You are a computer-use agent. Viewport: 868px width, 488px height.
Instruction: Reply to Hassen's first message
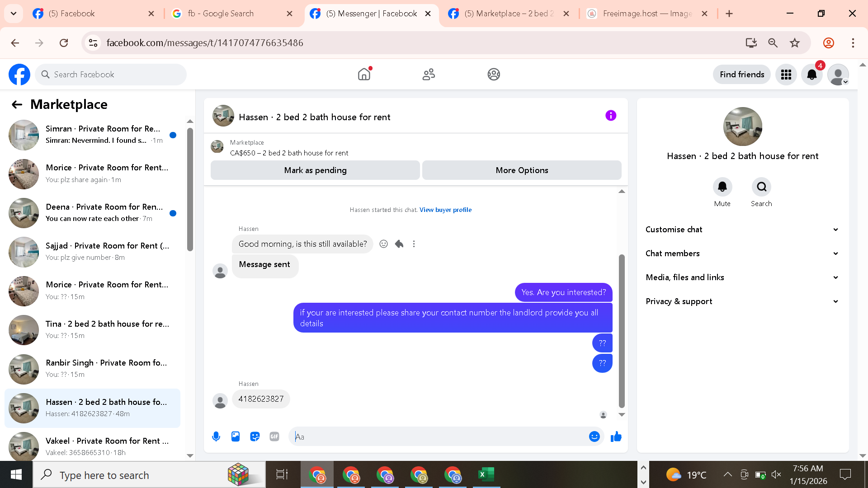(x=399, y=244)
